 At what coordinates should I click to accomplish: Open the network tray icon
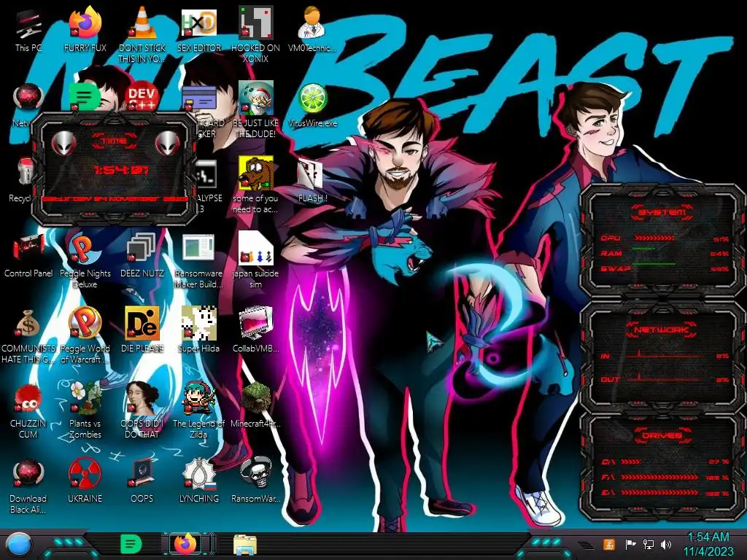tap(648, 545)
